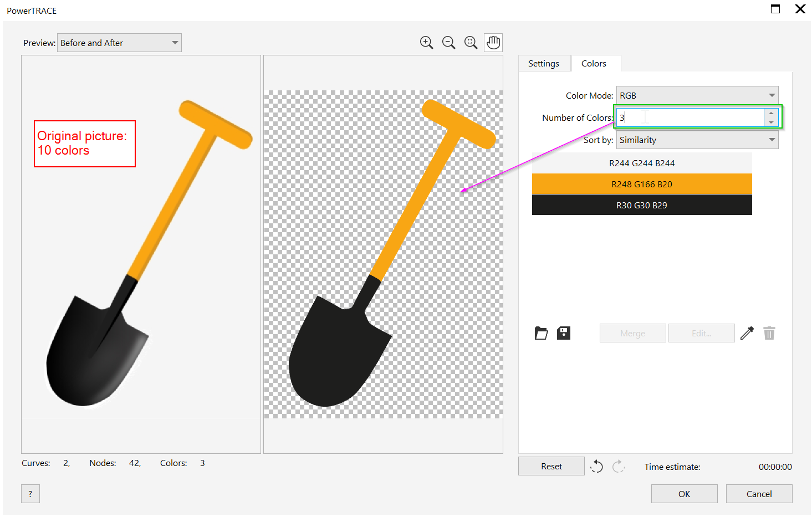
Task: Click the Cancel button
Action: 759,494
